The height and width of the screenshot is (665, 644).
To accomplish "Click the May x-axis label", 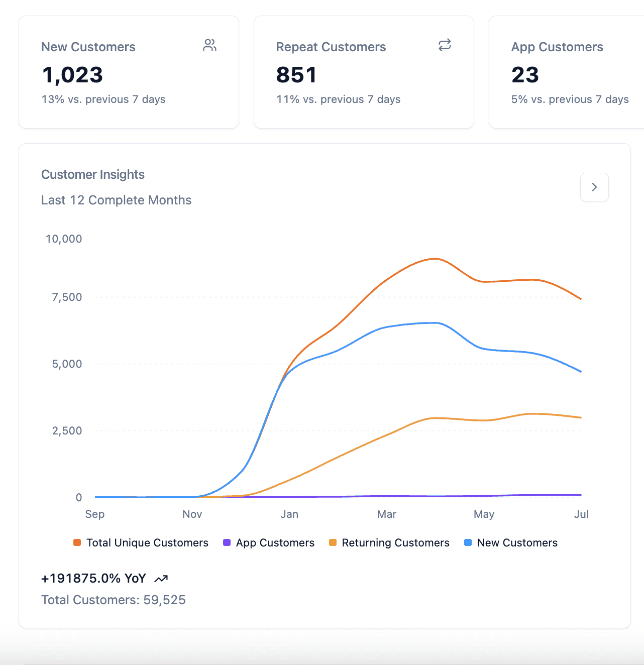I will pyautogui.click(x=484, y=514).
